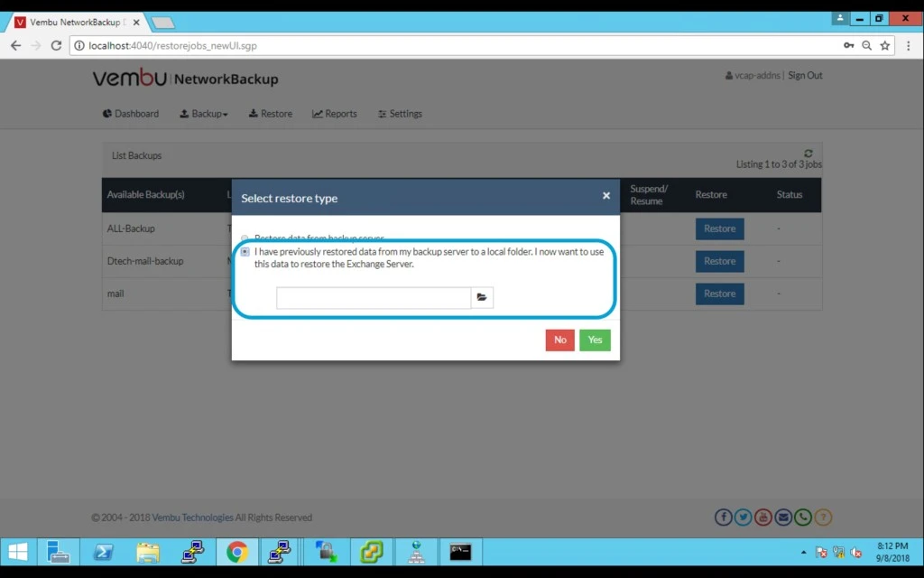Screen dimensions: 924x578
Task: Select previously restored local folder radio option
Action: 245,252
